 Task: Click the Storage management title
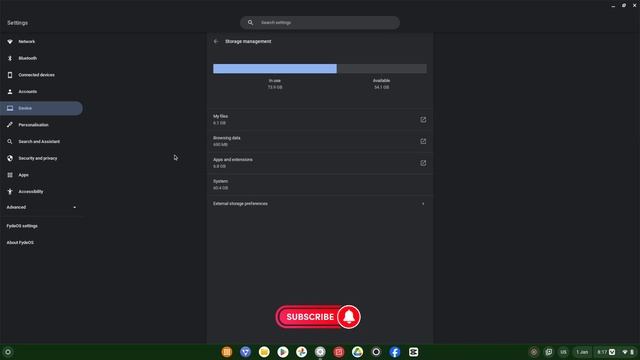click(x=248, y=41)
